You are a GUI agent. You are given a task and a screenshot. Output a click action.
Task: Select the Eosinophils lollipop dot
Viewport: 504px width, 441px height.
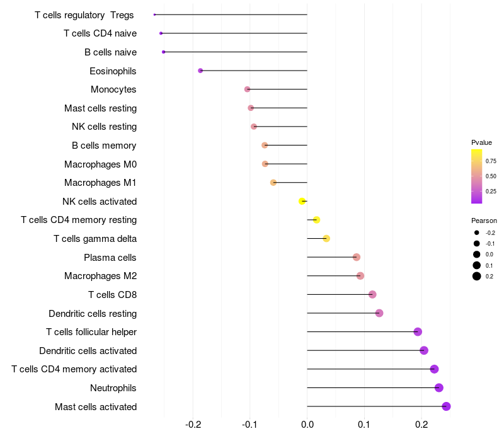(200, 71)
